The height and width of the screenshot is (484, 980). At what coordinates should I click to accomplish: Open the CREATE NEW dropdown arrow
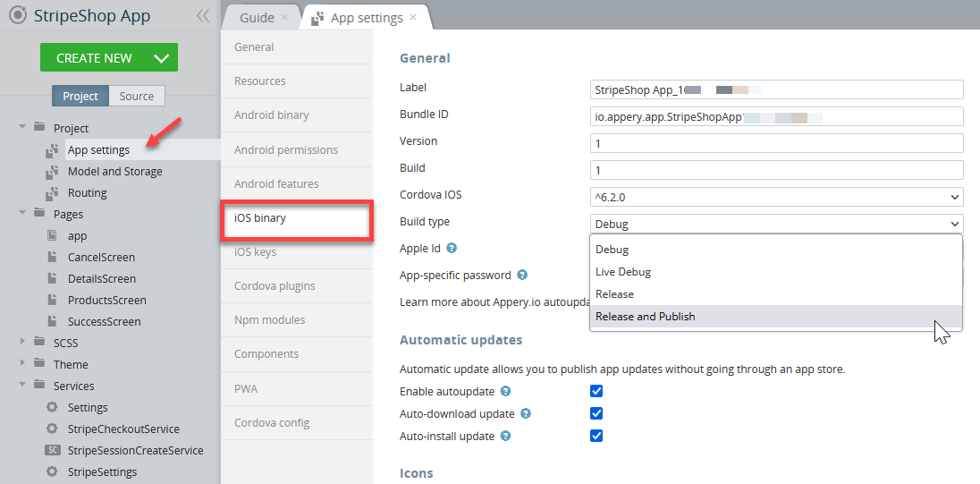coord(161,58)
